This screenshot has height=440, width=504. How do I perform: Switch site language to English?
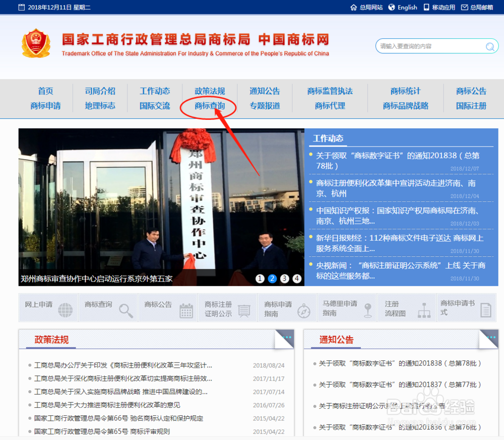tap(407, 8)
